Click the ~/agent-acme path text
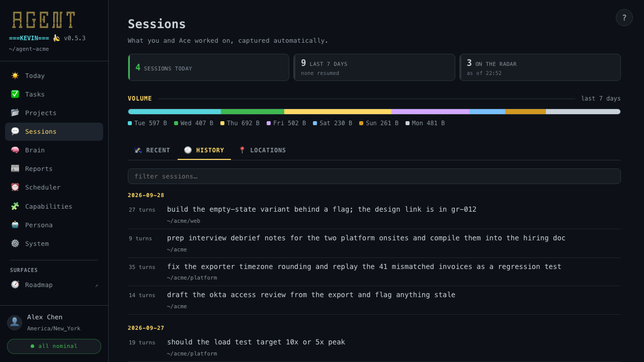 pos(29,49)
